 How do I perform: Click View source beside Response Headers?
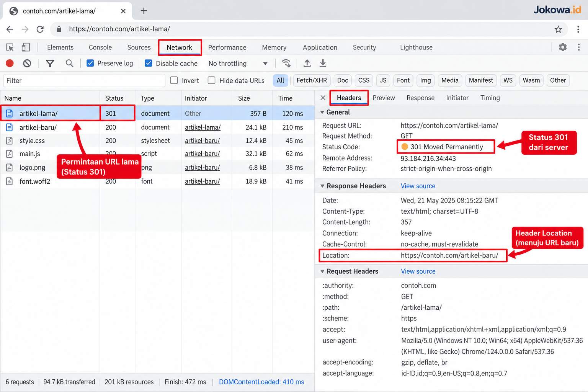point(418,186)
